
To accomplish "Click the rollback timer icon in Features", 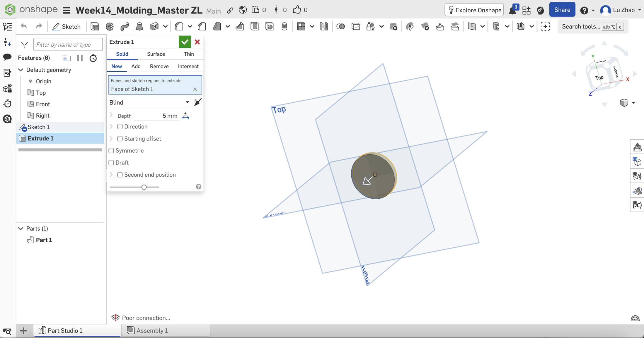I will [x=93, y=58].
